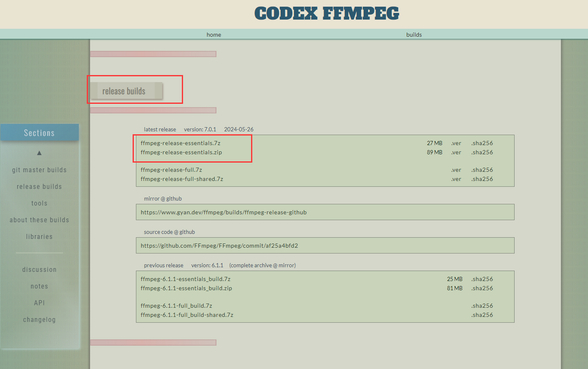The height and width of the screenshot is (369, 588).
Task: Download ffmpeg-6.1.1-full_build-shared.7z
Action: 187,315
